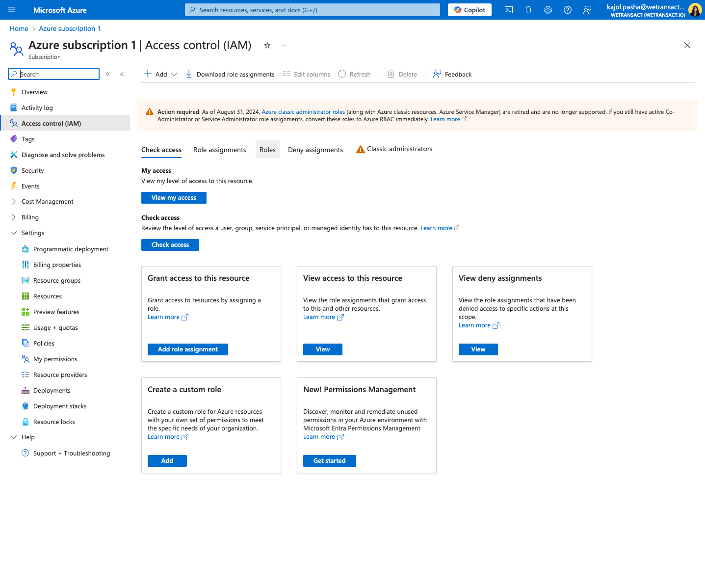The height and width of the screenshot is (588, 705).
Task: Open Cloud Shell from the top bar
Action: (x=509, y=10)
